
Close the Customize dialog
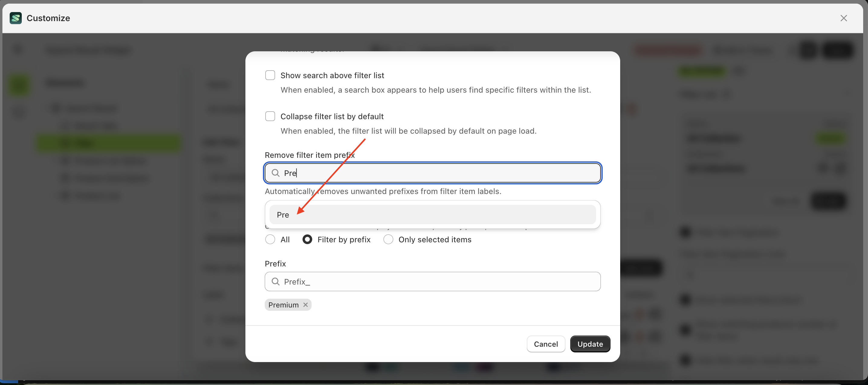[844, 18]
